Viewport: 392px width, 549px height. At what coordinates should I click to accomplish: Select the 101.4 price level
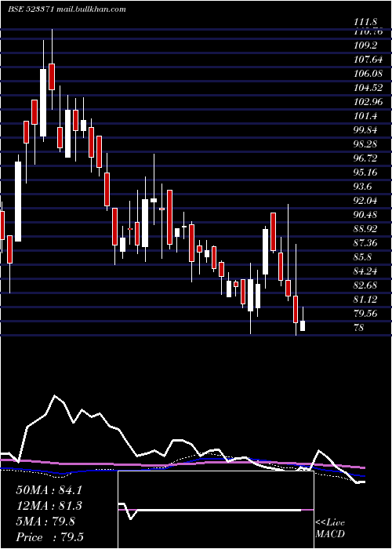coord(366,116)
